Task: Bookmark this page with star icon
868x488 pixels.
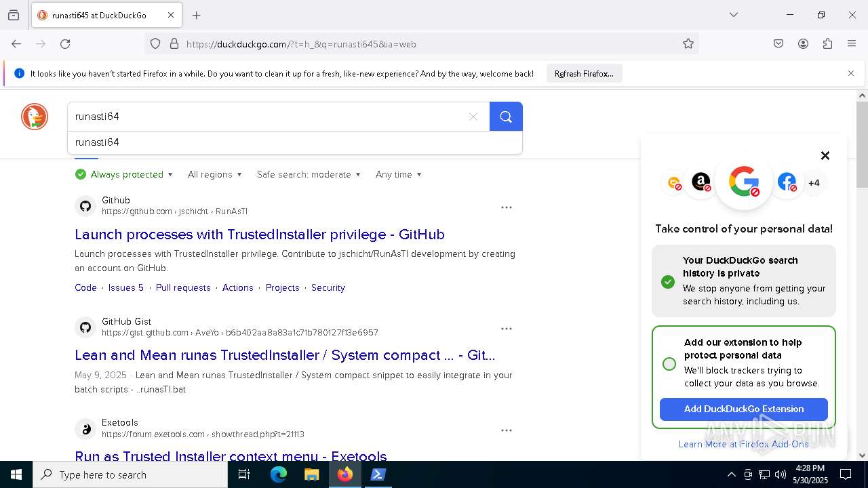Action: [x=688, y=44]
